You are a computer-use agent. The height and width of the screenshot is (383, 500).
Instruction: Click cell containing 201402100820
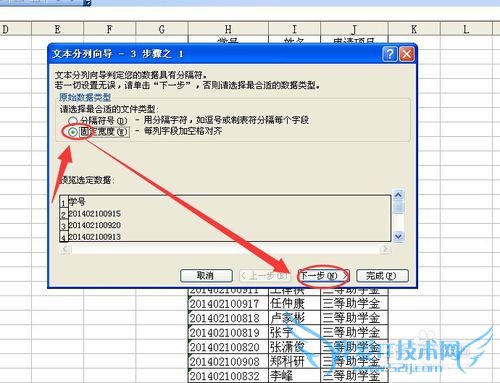click(x=228, y=347)
